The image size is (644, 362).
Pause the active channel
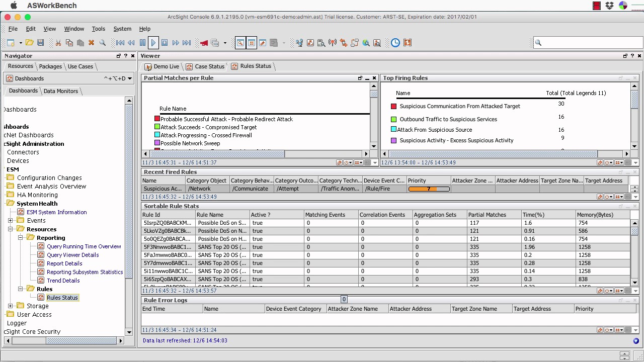[142, 43]
